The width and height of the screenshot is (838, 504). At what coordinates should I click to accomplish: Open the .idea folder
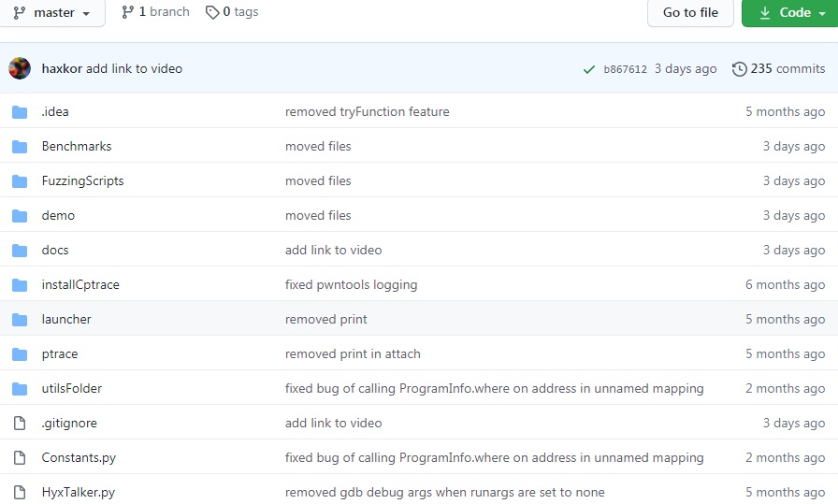[x=55, y=111]
